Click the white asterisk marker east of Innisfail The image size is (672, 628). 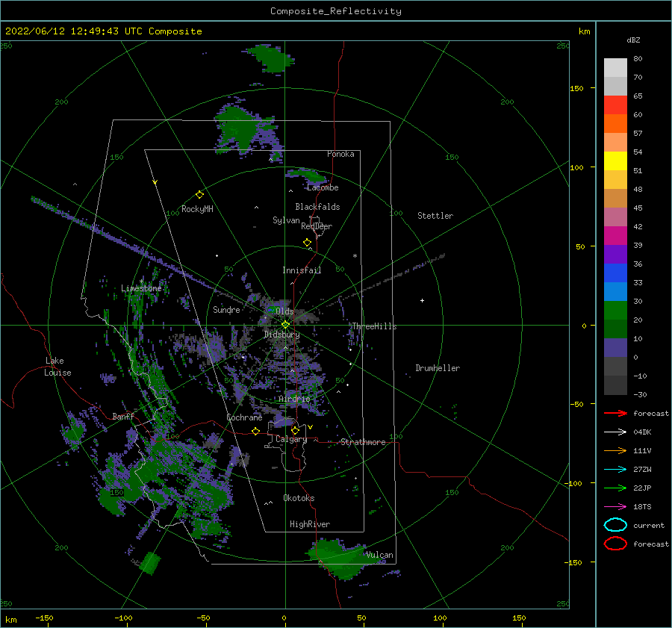(355, 256)
